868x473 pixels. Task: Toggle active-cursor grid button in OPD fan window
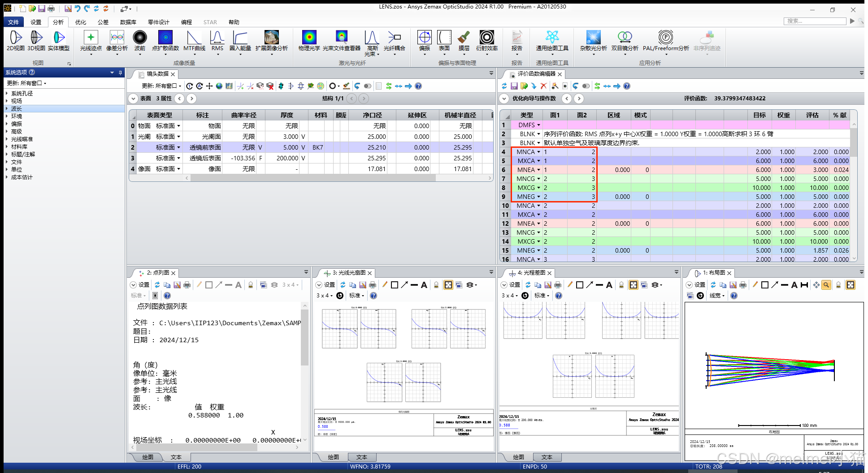click(633, 285)
